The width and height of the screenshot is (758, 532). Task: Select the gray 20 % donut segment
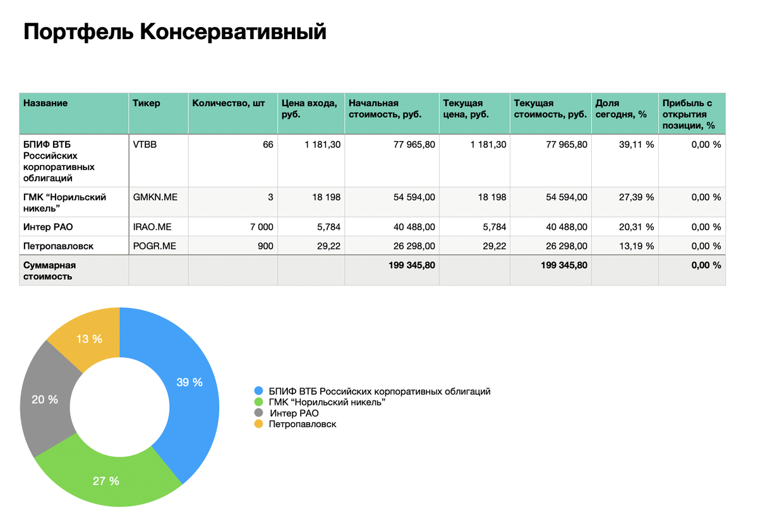pos(45,399)
